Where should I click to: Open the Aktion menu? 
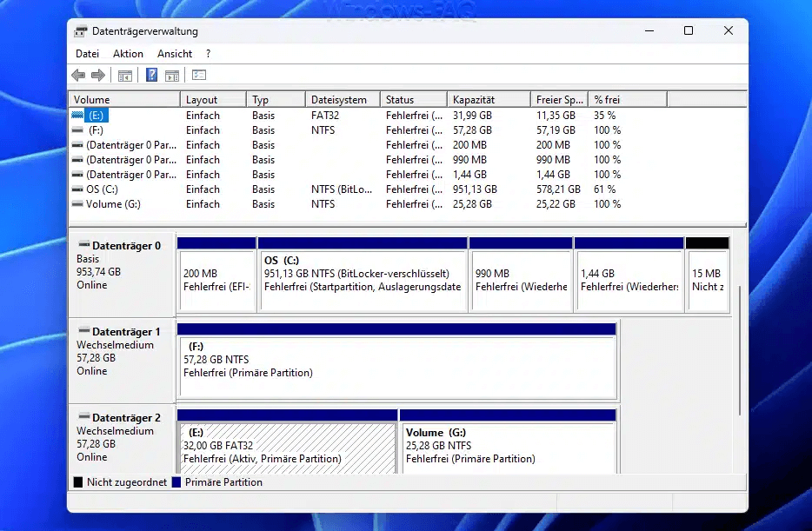point(128,54)
